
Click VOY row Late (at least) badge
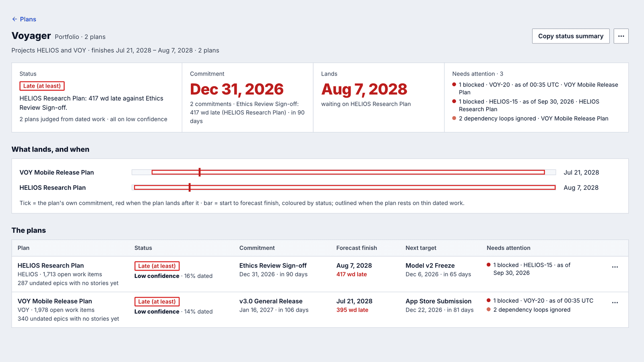[x=157, y=302]
